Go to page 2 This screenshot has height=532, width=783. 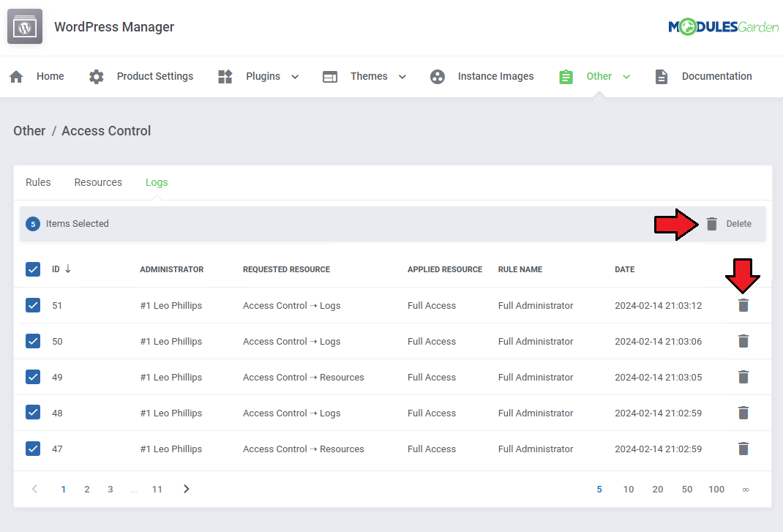click(x=87, y=490)
